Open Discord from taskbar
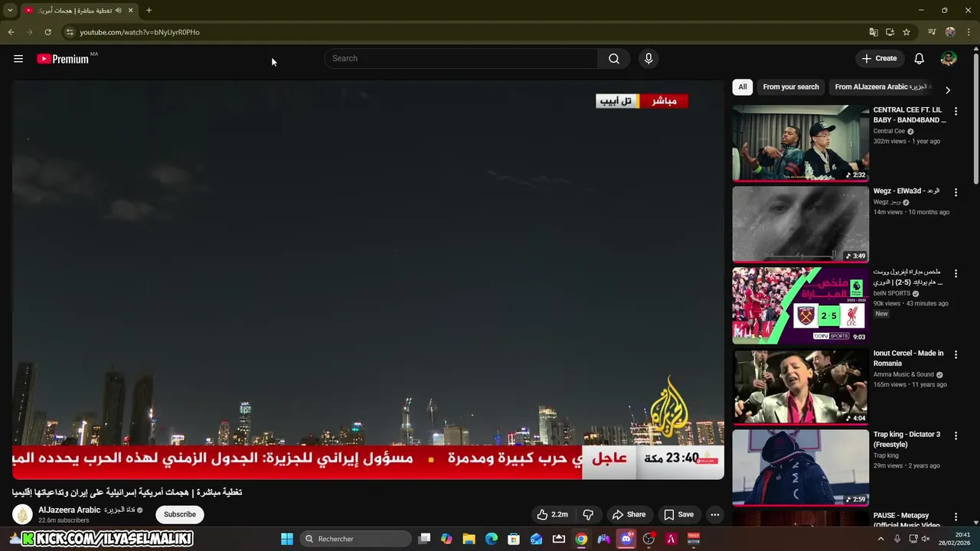The width and height of the screenshot is (980, 551). click(626, 539)
